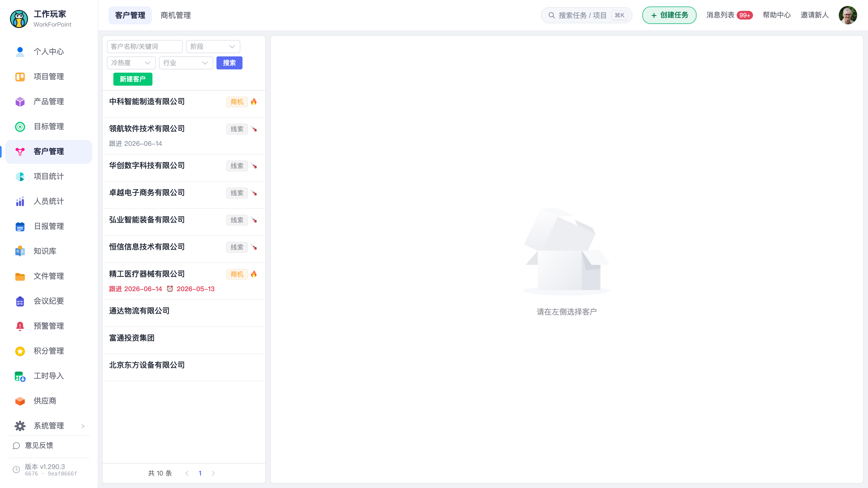Open the user avatar menu
This screenshot has width=868, height=488.
tap(848, 15)
